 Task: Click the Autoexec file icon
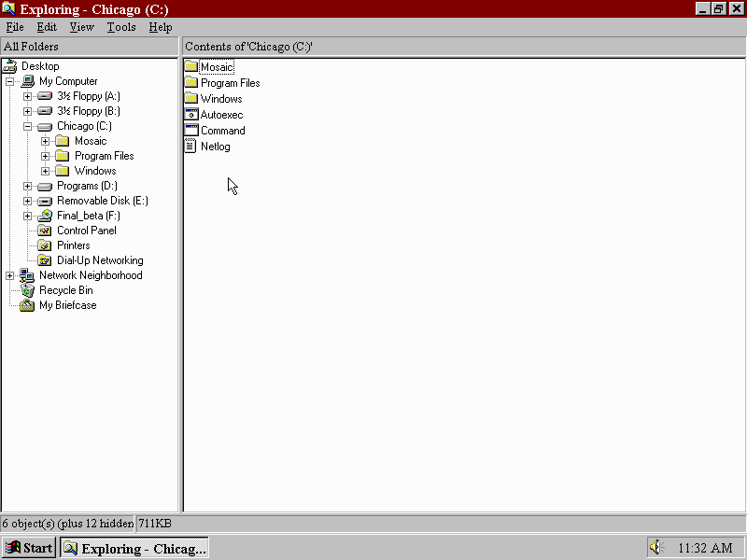[x=191, y=115]
